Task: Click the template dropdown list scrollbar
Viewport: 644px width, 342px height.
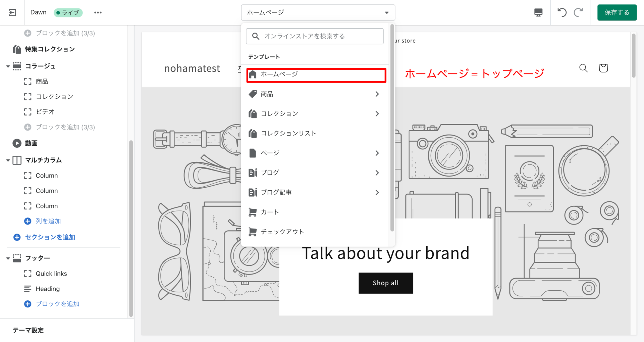Action: coord(392,128)
